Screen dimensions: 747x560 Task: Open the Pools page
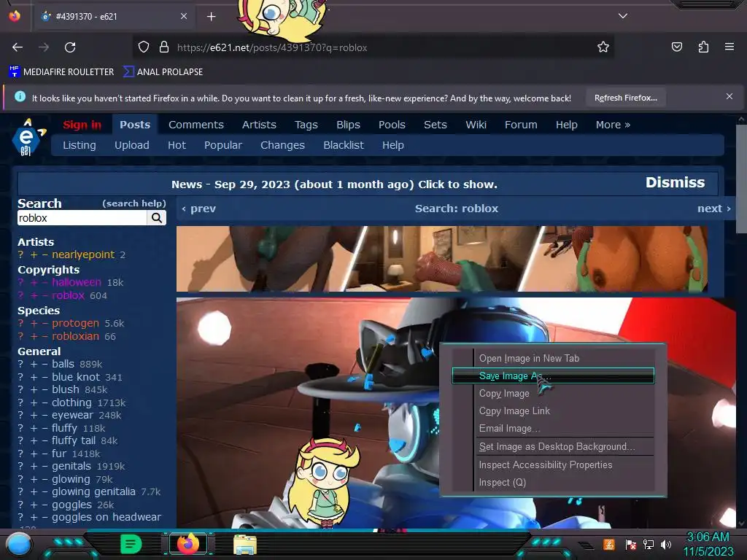pyautogui.click(x=392, y=125)
